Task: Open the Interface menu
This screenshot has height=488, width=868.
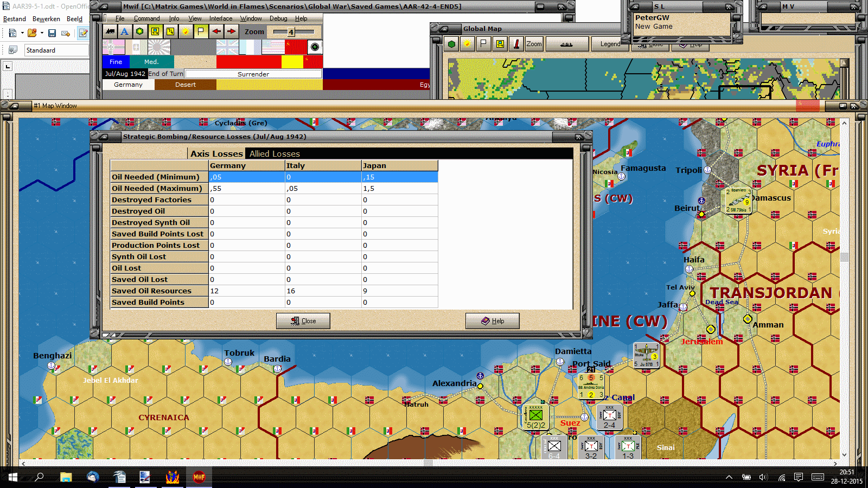Action: coord(221,18)
